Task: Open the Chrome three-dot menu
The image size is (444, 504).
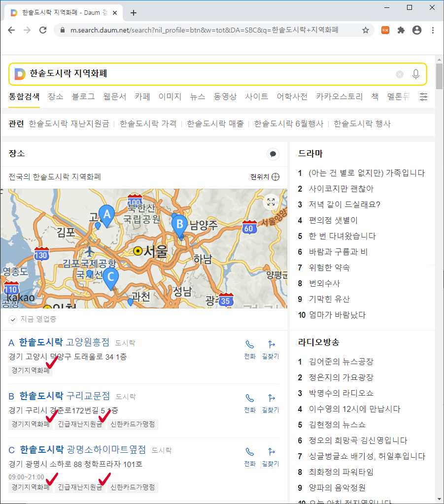Action: point(433,30)
